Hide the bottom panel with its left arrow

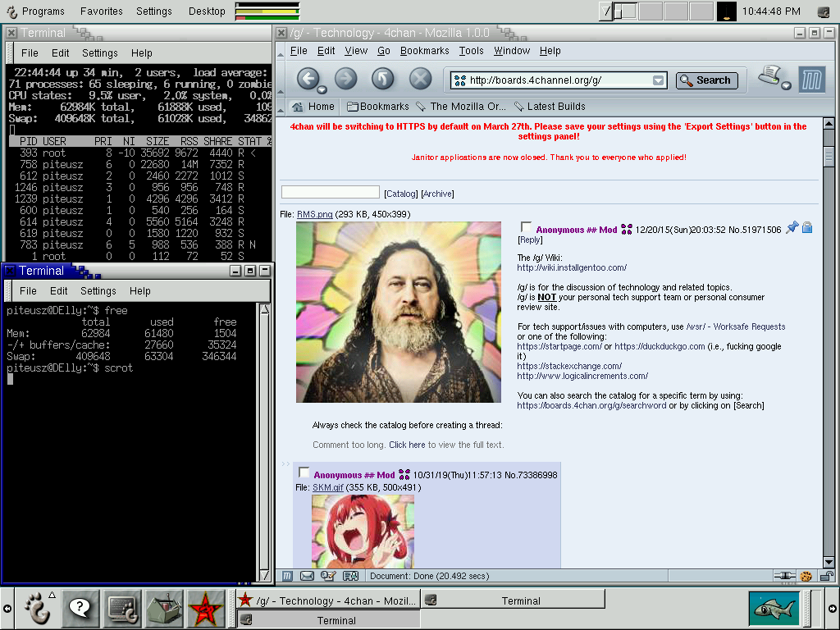(x=7, y=609)
